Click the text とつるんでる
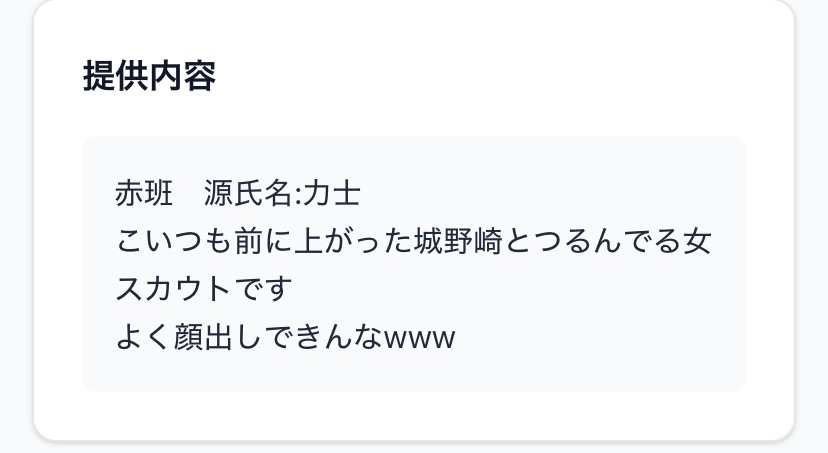The width and height of the screenshot is (828, 453). 592,241
